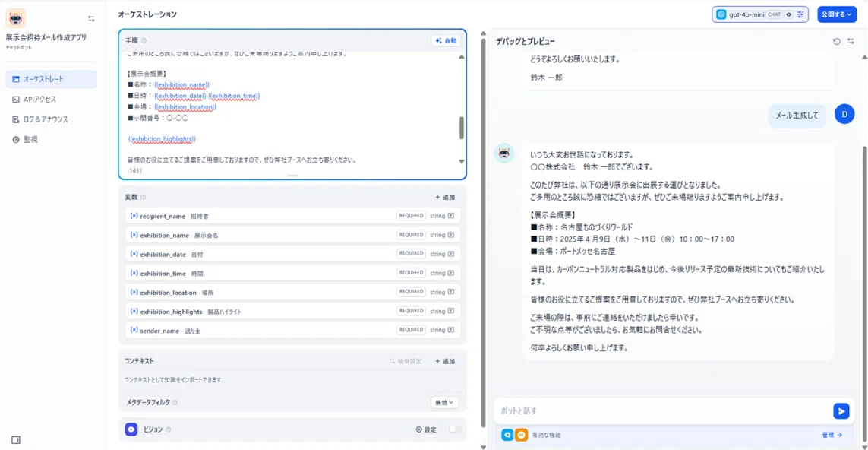Click the prompt editor scrollbar thumb
868x450 pixels.
[x=462, y=128]
